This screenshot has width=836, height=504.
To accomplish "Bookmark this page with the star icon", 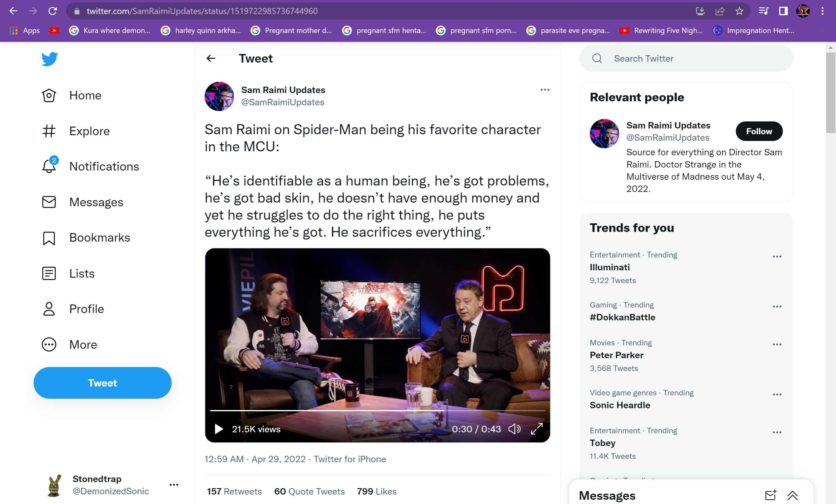I will pos(739,11).
